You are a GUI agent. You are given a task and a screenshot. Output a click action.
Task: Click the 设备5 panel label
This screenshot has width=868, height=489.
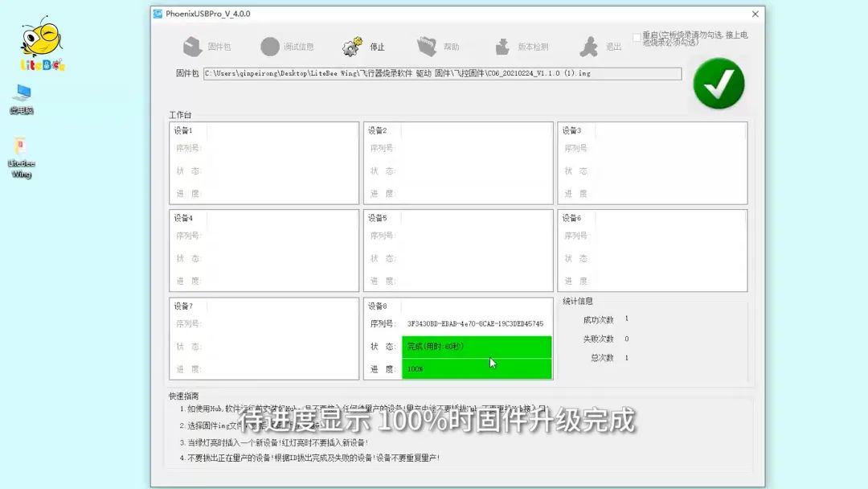tap(378, 218)
